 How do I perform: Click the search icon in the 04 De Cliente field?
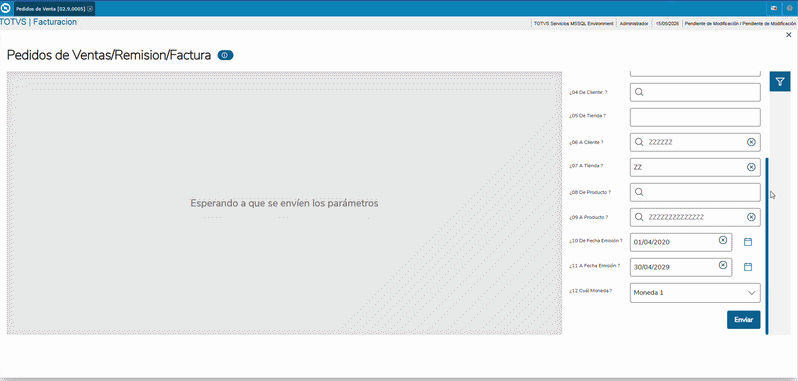click(x=639, y=93)
